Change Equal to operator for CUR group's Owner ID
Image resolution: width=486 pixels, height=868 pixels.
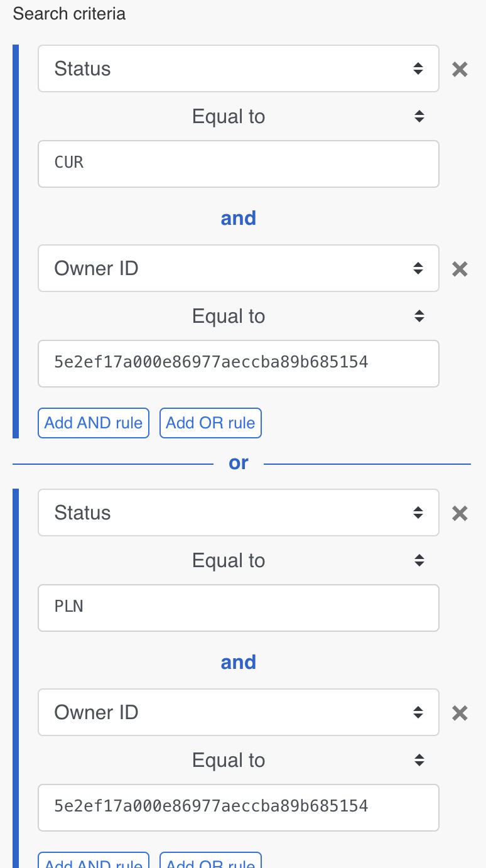coord(238,316)
